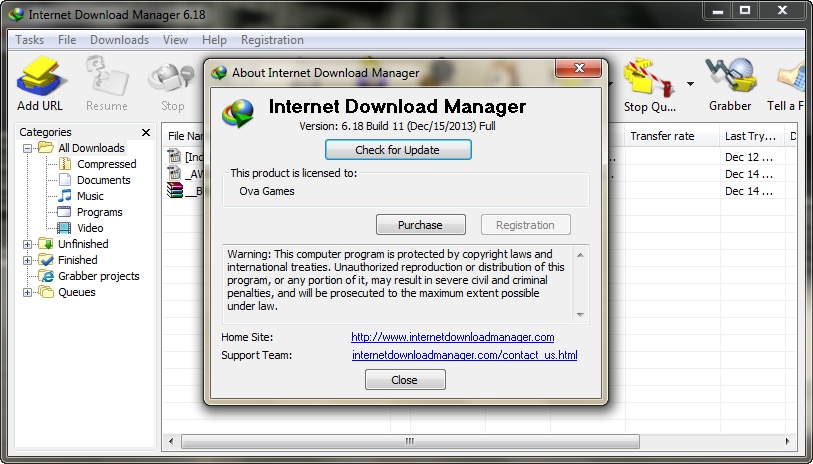
Task: Click the Video film icon
Action: click(64, 228)
